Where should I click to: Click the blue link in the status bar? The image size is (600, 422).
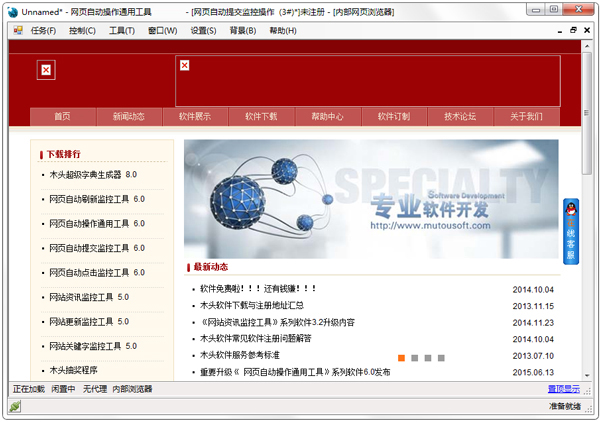pyautogui.click(x=562, y=388)
